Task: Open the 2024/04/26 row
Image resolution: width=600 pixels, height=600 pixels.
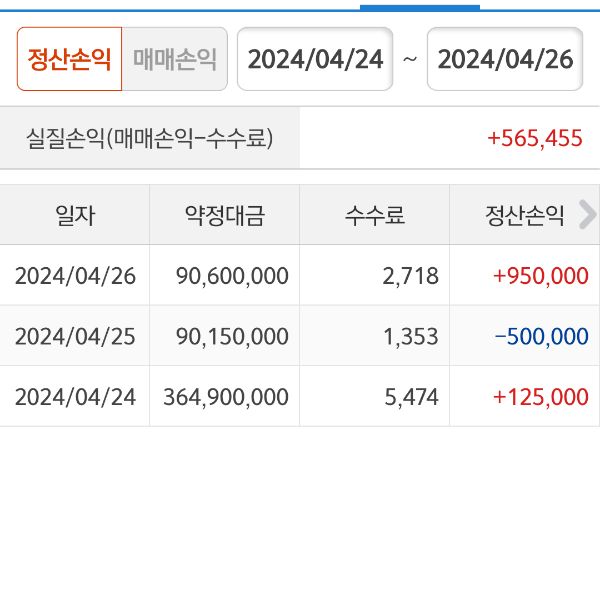Action: [x=75, y=276]
